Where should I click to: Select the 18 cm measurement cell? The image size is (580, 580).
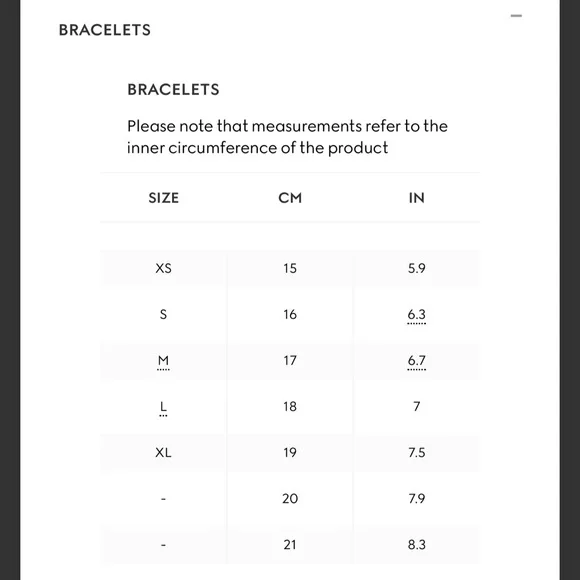pos(290,407)
